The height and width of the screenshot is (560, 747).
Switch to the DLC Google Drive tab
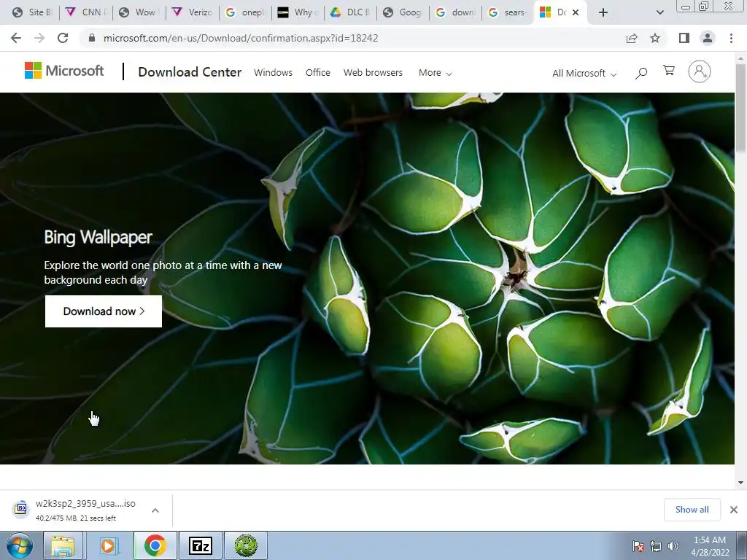tap(351, 12)
